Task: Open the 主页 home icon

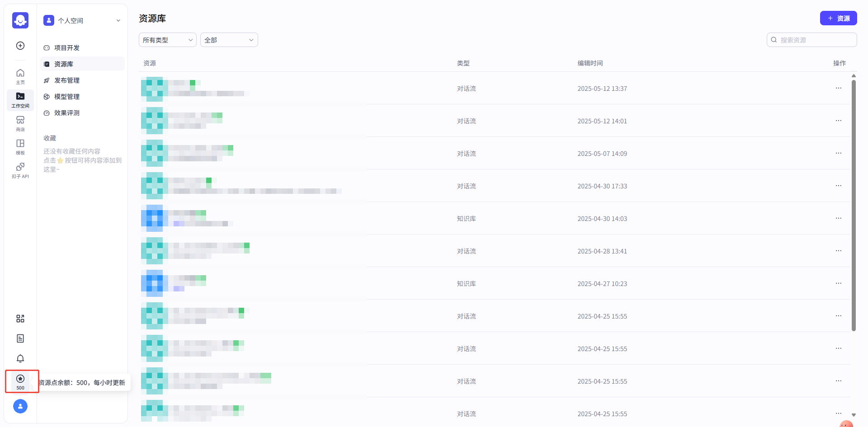Action: [x=20, y=76]
